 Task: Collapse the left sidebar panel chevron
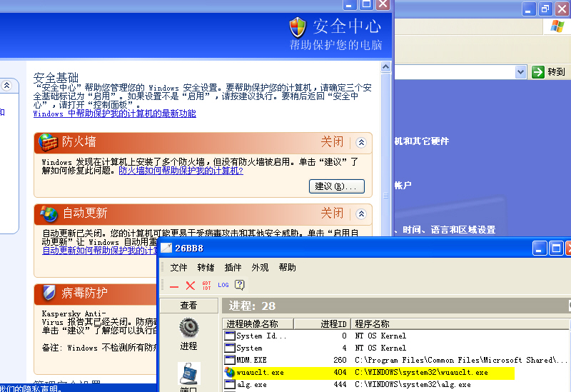click(6, 86)
